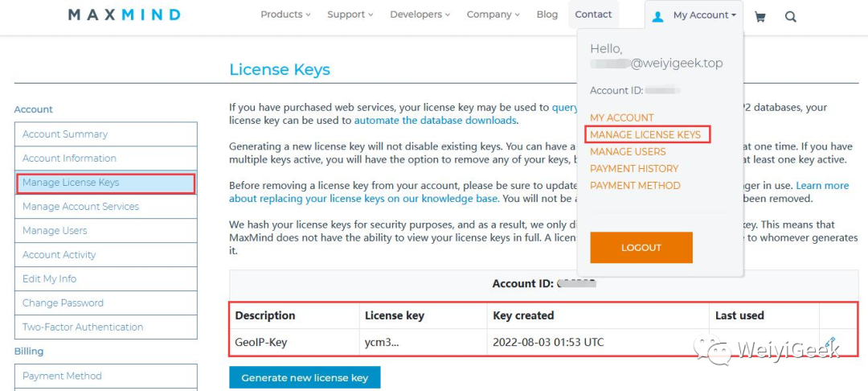Open the Company dropdown menu
The image size is (868, 391).
coord(493,14)
